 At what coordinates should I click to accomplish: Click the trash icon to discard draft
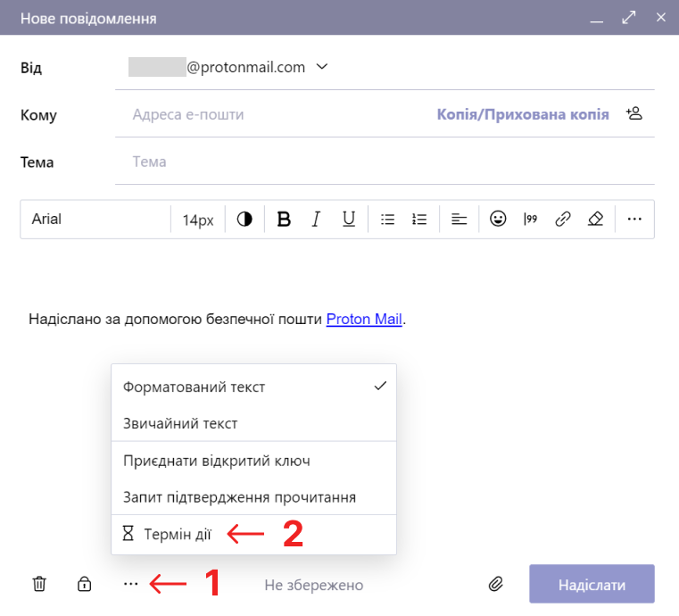(39, 585)
